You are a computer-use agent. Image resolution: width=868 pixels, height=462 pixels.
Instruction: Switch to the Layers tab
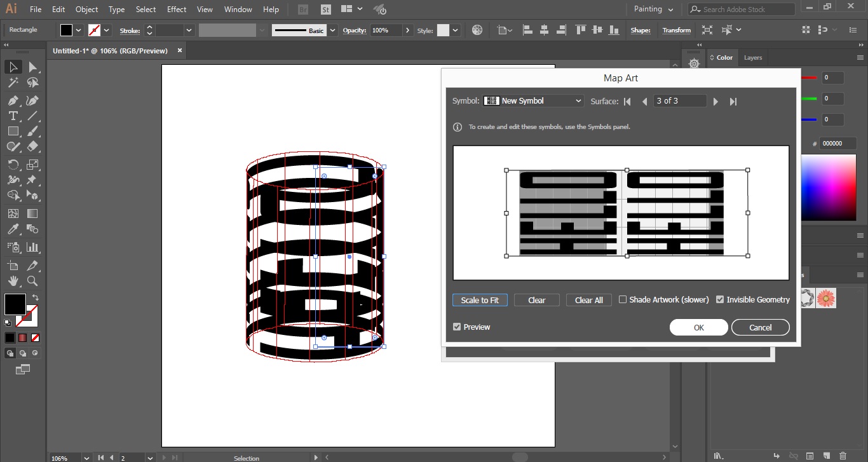tap(752, 57)
